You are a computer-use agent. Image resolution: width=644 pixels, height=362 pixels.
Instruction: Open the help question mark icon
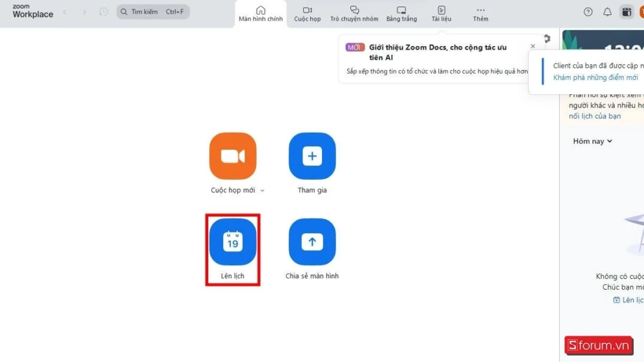click(x=587, y=11)
